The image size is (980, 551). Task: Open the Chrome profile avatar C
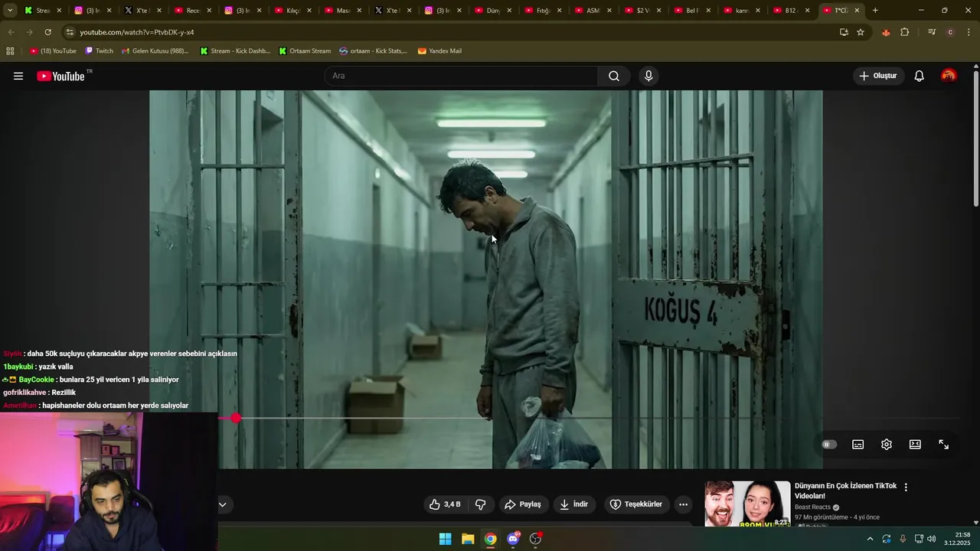(950, 32)
